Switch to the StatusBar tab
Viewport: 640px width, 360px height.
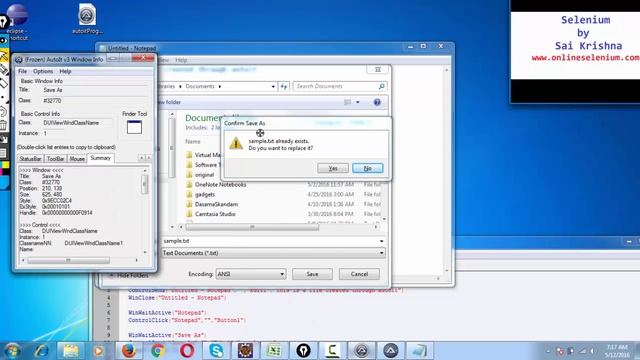(30, 159)
